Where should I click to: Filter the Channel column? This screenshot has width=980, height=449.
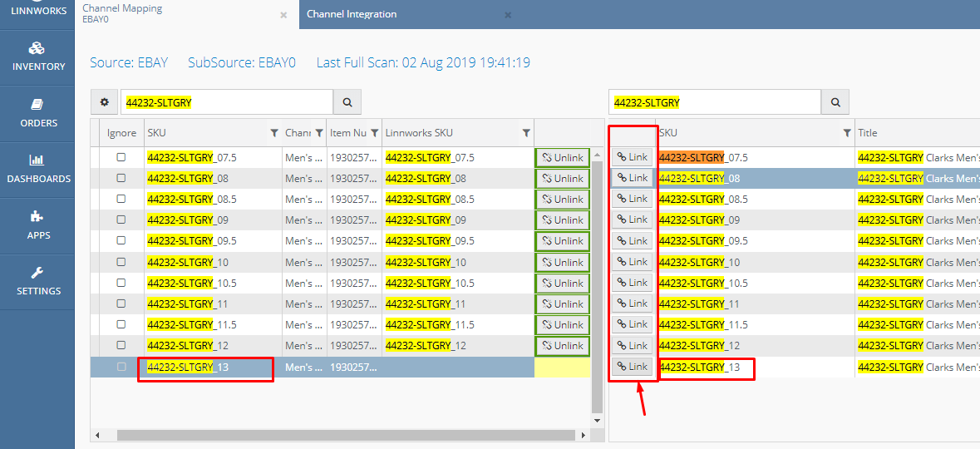[x=319, y=132]
